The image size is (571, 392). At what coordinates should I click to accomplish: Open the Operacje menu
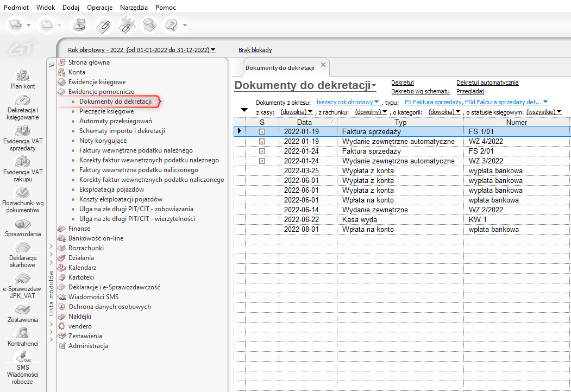(x=99, y=8)
